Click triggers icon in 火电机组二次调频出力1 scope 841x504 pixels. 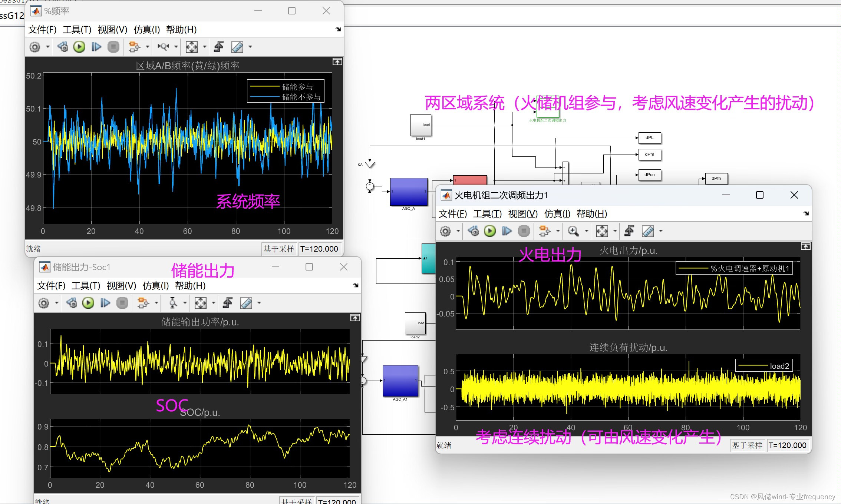pyautogui.click(x=629, y=232)
